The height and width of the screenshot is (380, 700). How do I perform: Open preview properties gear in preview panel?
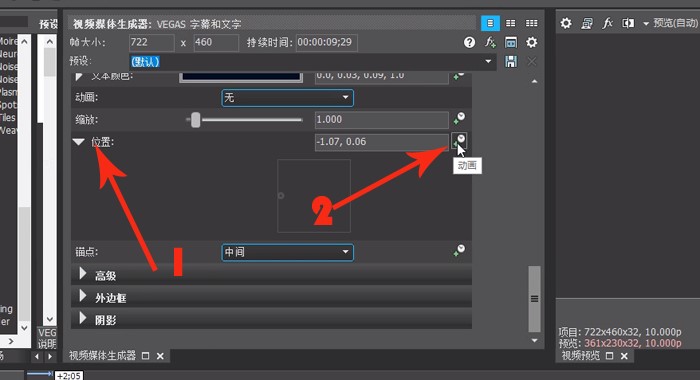click(566, 23)
